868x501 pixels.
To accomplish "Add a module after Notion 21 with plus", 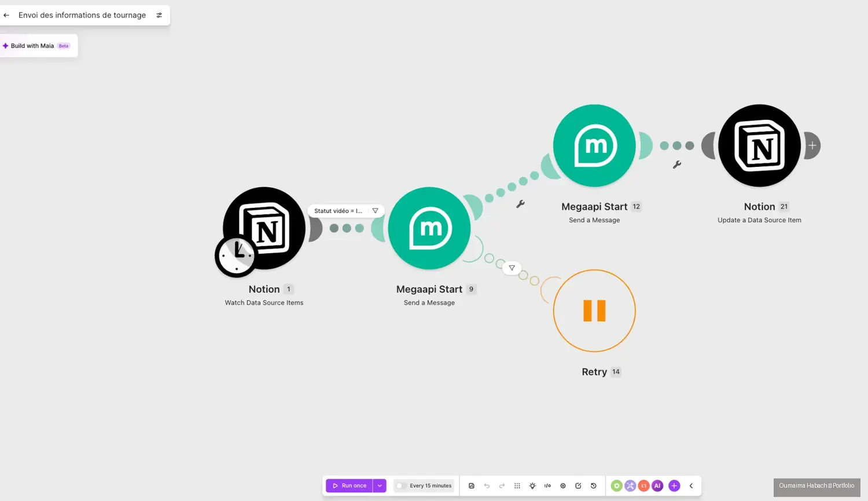I will [x=812, y=145].
